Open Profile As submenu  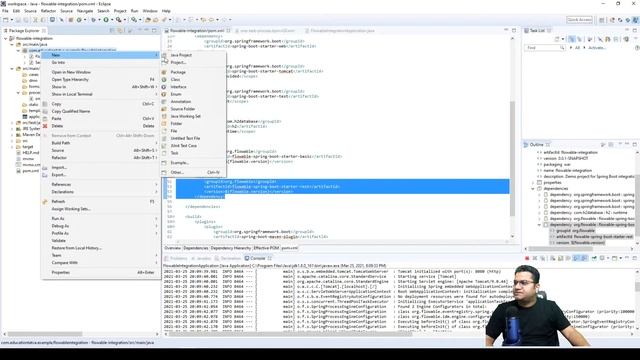pos(60,233)
